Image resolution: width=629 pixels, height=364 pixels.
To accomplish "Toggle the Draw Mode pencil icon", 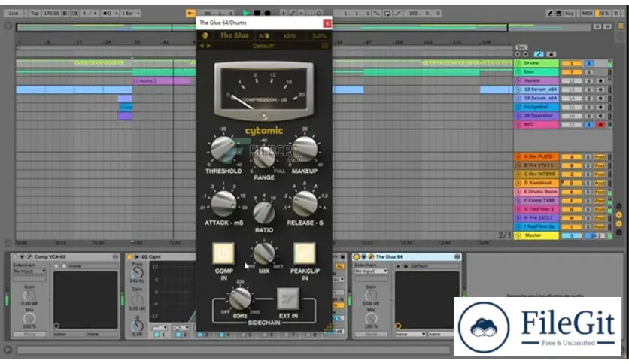I will coord(550,14).
